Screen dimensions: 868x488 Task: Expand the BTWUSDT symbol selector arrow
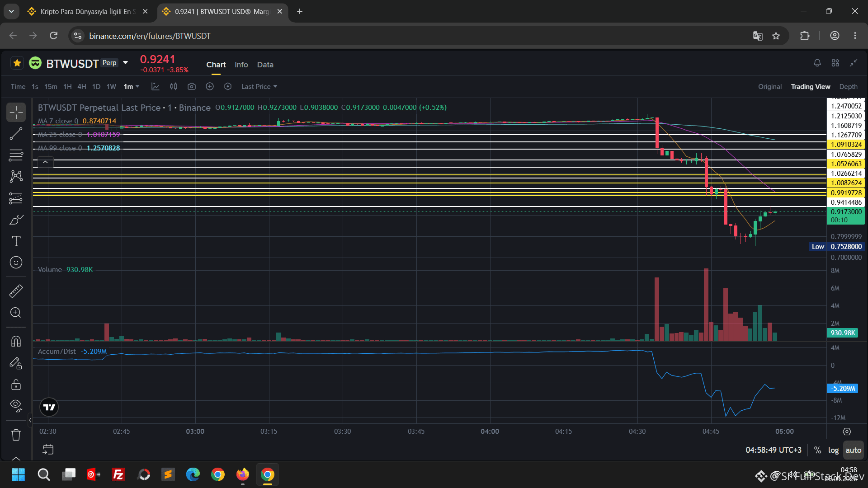click(x=126, y=63)
